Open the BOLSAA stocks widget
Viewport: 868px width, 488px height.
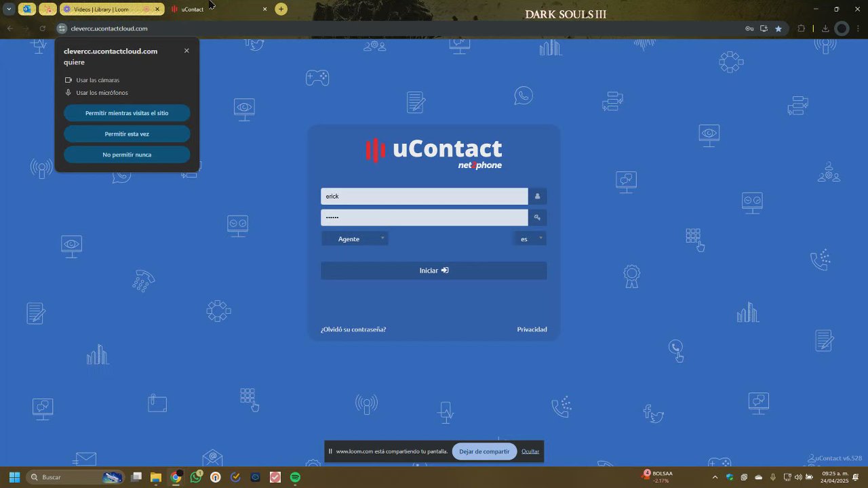pyautogui.click(x=656, y=477)
